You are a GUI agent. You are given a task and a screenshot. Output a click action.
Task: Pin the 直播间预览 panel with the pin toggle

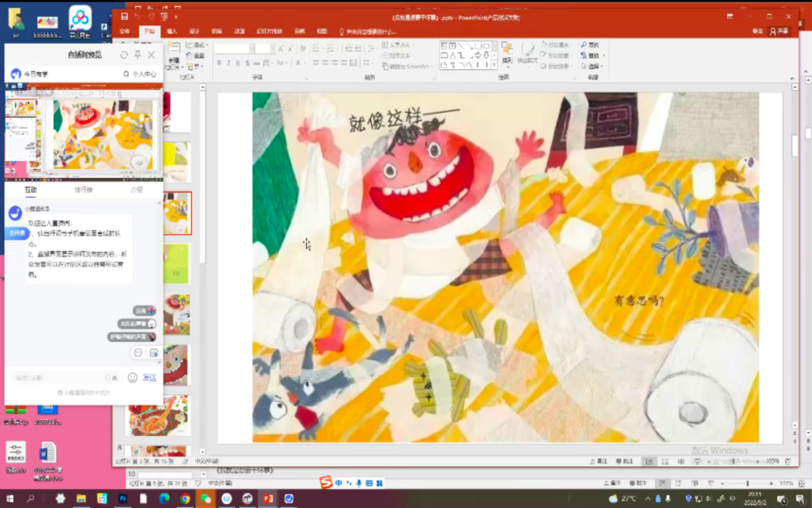[137, 55]
